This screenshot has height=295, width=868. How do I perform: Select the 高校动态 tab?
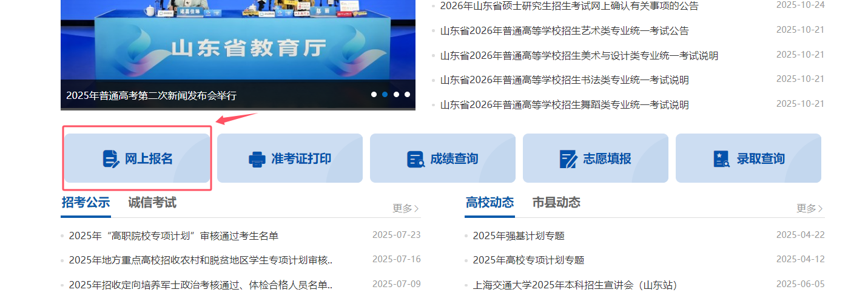[x=490, y=203]
